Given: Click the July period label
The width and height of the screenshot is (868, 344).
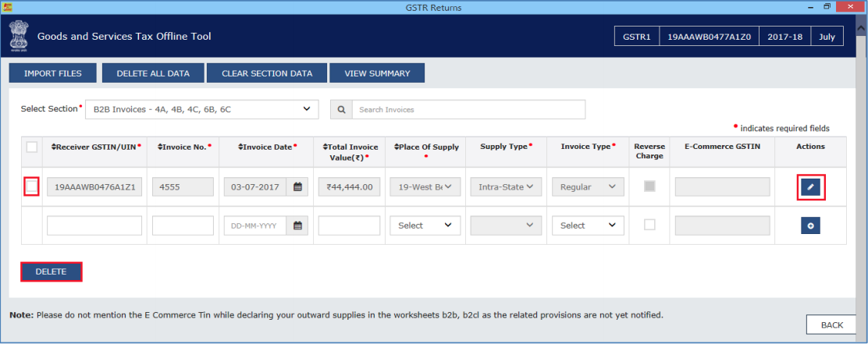Looking at the screenshot, I should (827, 37).
